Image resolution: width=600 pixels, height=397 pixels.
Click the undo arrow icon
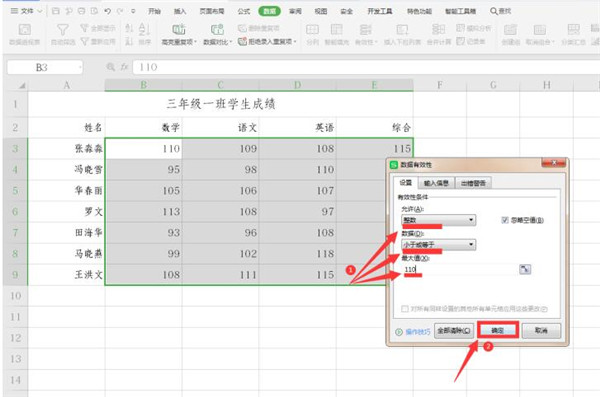click(108, 11)
